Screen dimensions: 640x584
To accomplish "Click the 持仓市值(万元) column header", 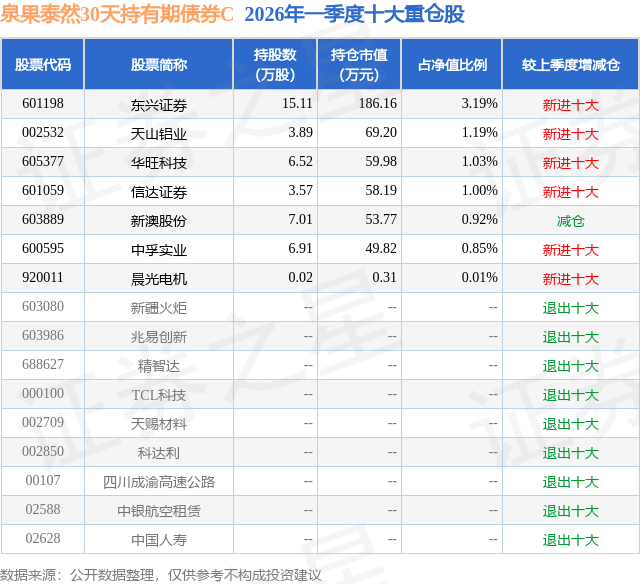I will (359, 64).
